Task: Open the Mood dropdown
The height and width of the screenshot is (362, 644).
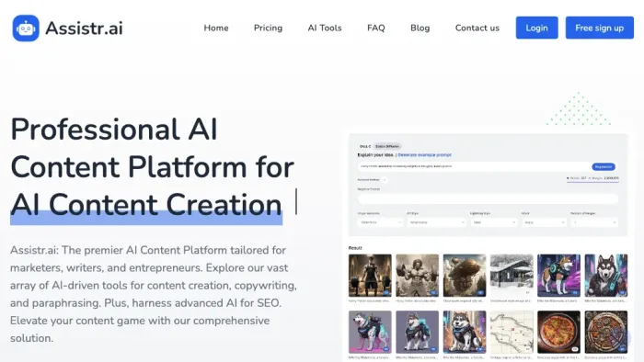Action: point(544,222)
